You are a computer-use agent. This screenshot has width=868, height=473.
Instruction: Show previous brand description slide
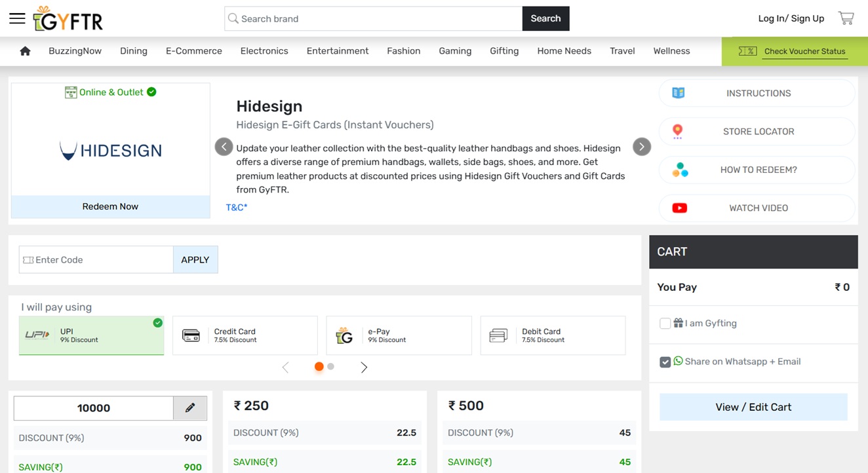pos(224,147)
